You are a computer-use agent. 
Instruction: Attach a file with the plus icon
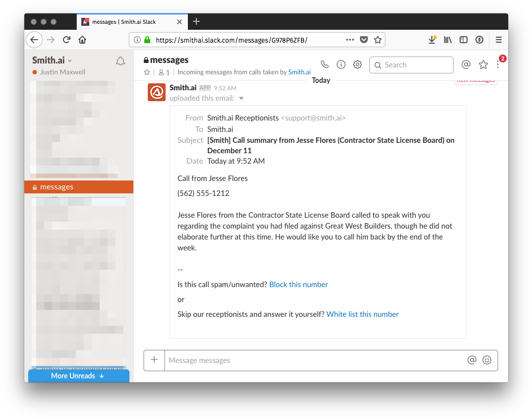[154, 360]
